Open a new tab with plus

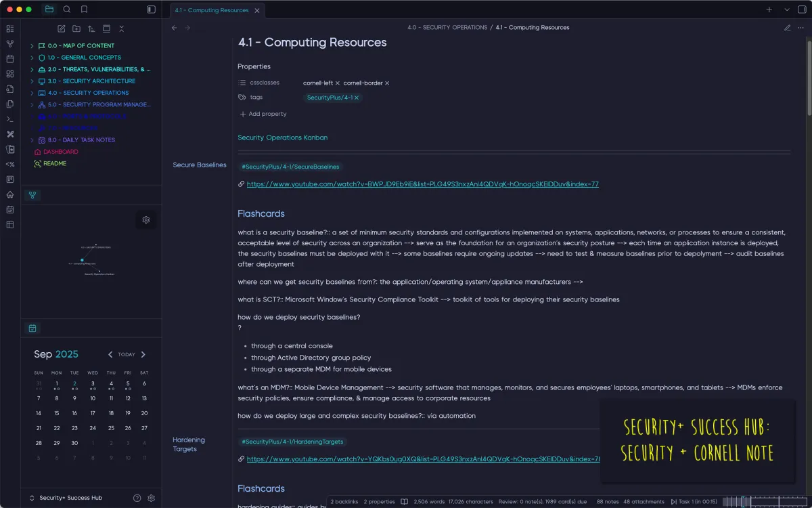pyautogui.click(x=769, y=9)
